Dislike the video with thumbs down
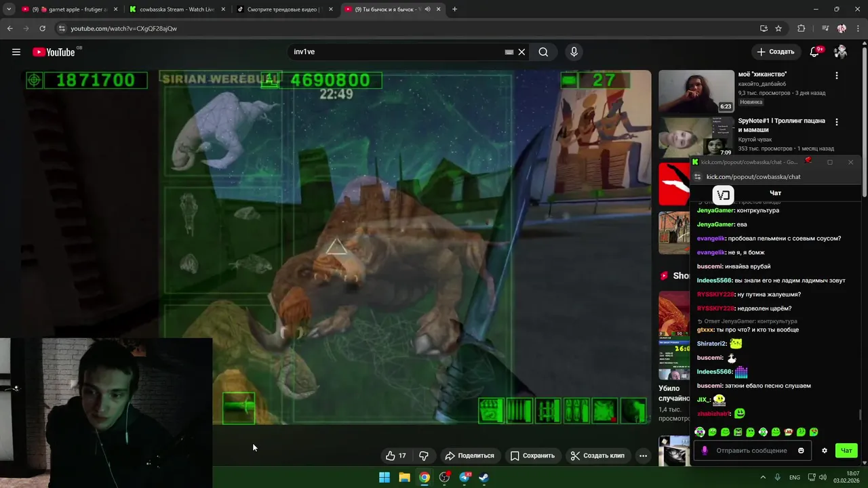The image size is (868, 488). [x=424, y=455]
